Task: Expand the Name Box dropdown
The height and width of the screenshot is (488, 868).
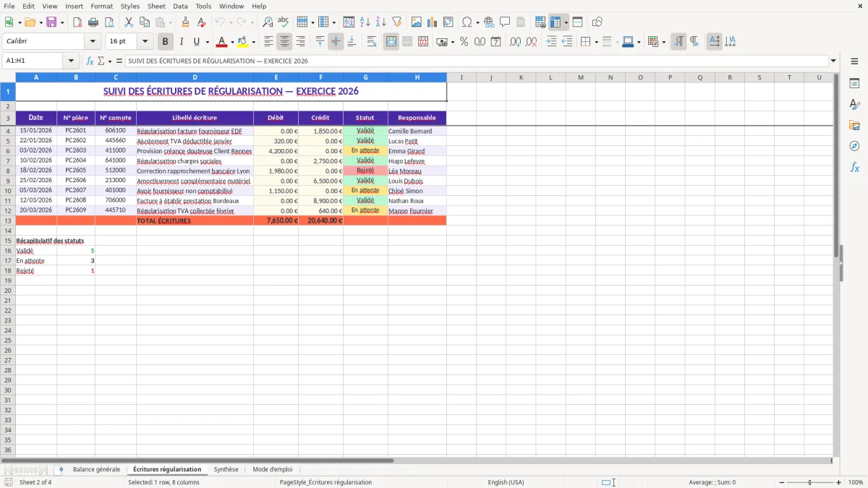Action: [x=71, y=61]
